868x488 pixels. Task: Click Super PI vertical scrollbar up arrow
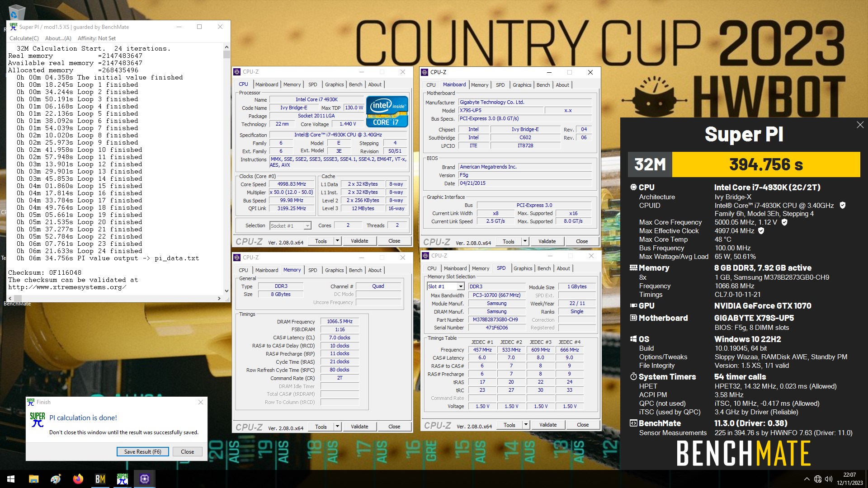click(227, 47)
